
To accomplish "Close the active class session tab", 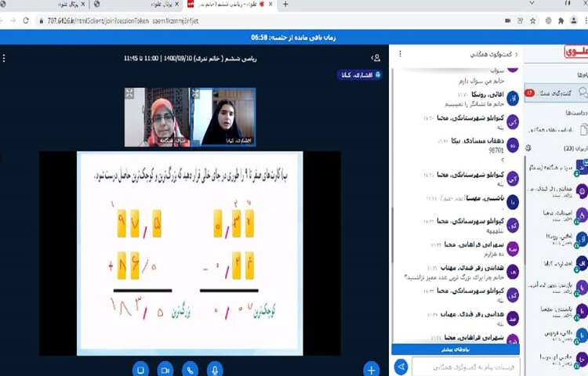I will click(x=270, y=4).
